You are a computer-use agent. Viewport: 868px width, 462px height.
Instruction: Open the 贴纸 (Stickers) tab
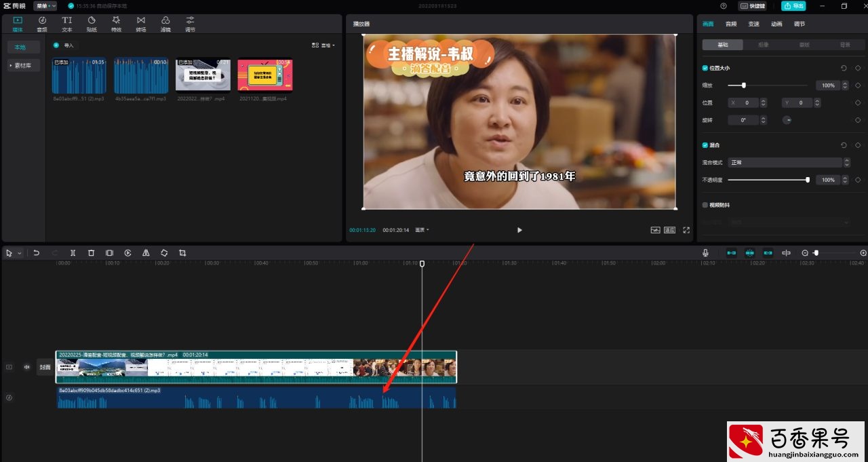coord(92,24)
